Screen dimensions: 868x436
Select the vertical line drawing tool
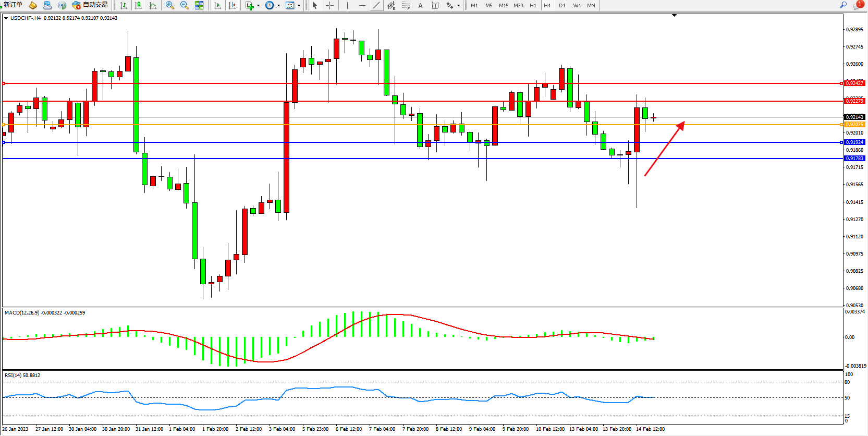(x=347, y=5)
